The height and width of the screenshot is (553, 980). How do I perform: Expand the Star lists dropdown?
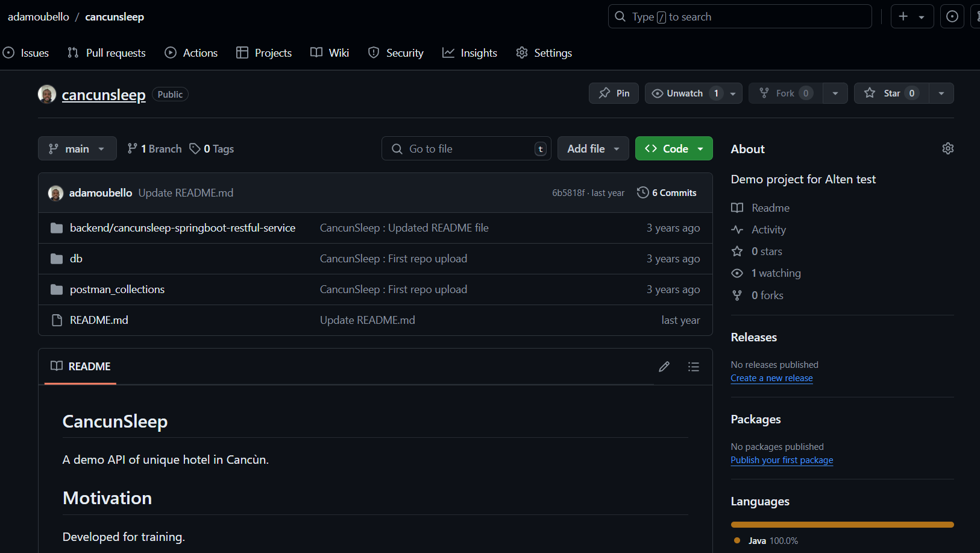coord(941,93)
